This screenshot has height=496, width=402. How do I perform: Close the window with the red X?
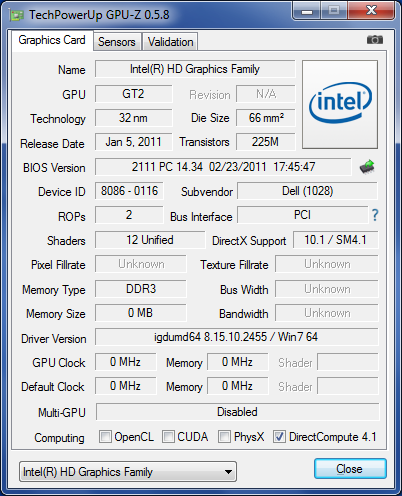(x=371, y=11)
